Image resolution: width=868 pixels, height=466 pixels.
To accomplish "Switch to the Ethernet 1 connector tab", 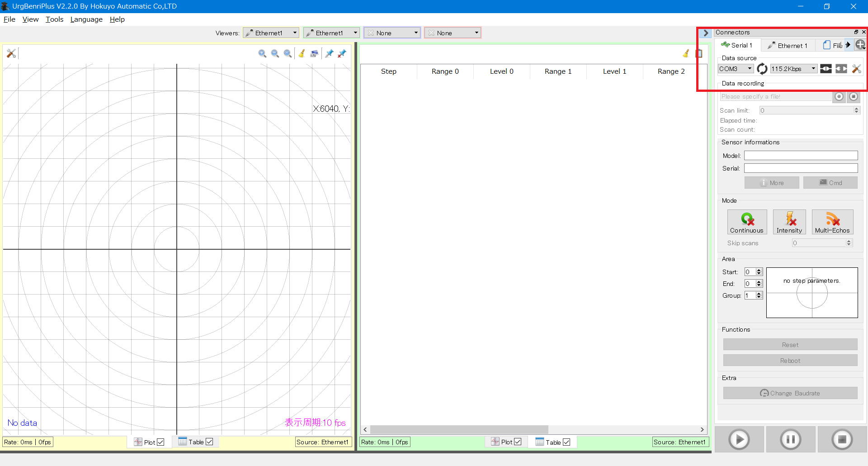I will tap(788, 45).
